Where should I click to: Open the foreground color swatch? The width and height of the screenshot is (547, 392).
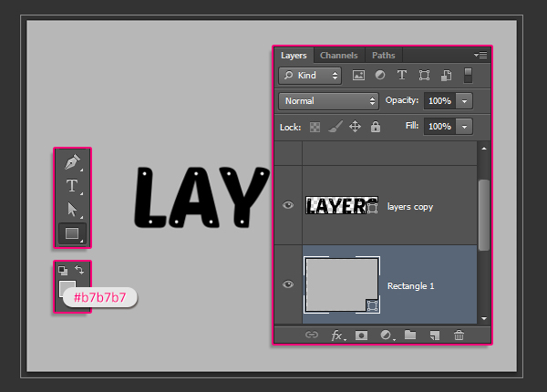coord(65,286)
